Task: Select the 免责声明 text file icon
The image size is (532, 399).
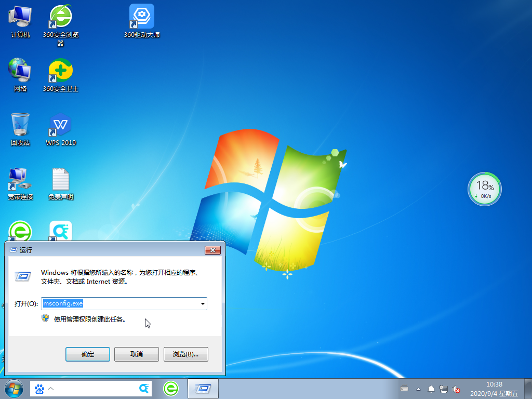Action: point(60,183)
